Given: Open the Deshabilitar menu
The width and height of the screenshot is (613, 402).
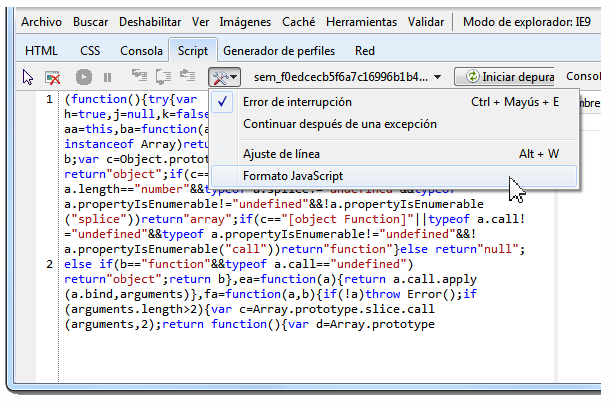Looking at the screenshot, I should 150,22.
